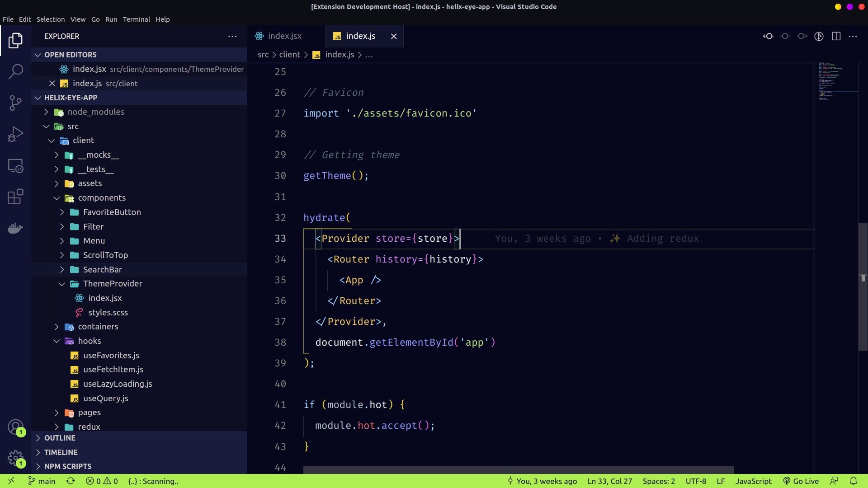Click the Accounts icon with notification badge
The image size is (868, 488).
[x=16, y=427]
